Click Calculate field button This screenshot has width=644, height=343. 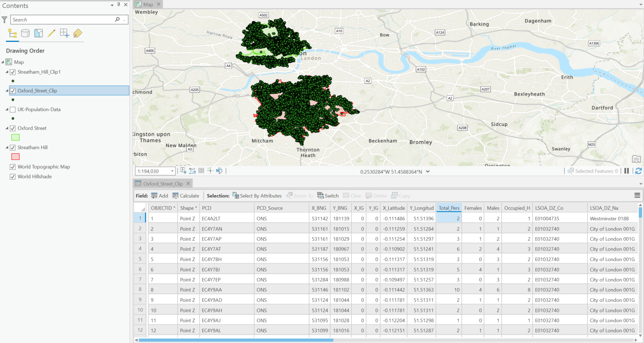click(x=186, y=196)
